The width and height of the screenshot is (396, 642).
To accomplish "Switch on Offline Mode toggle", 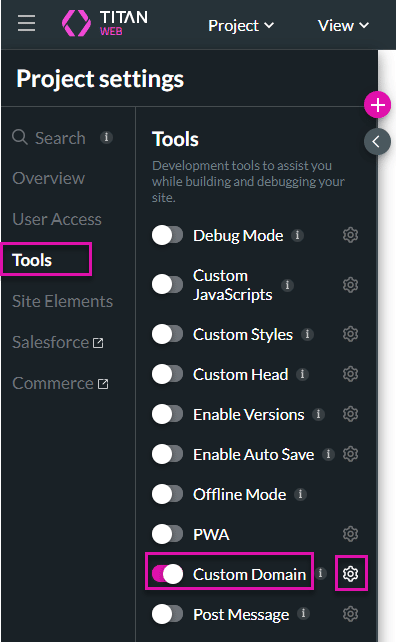I will point(167,494).
